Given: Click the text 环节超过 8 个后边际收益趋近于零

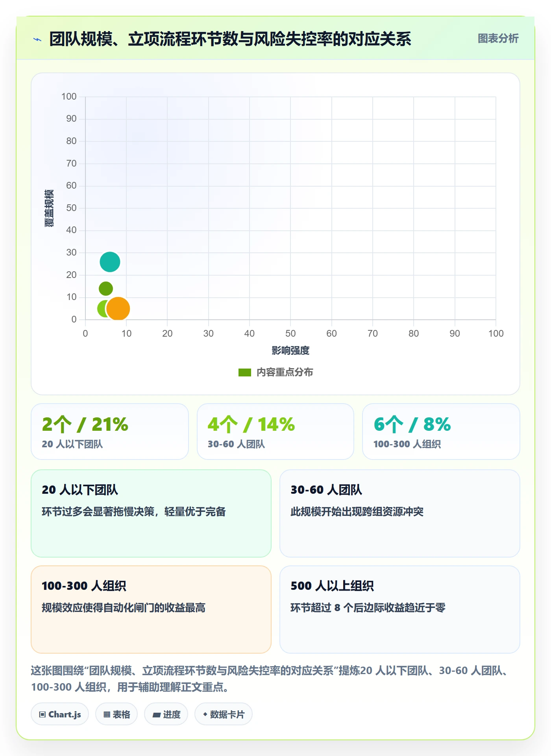Looking at the screenshot, I should (x=368, y=608).
